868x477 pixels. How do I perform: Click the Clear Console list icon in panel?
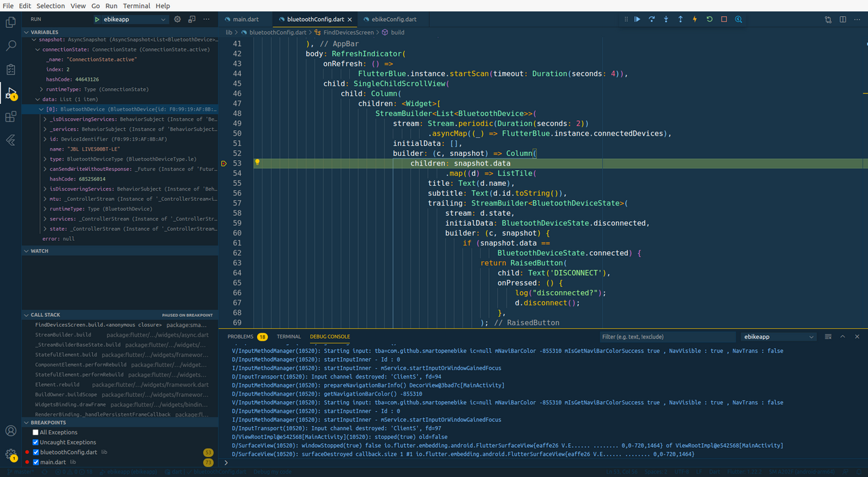(828, 337)
